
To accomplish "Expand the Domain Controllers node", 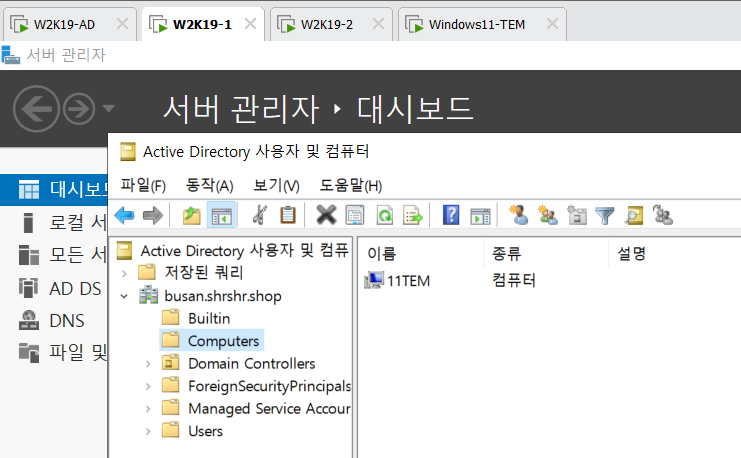I will (x=148, y=364).
